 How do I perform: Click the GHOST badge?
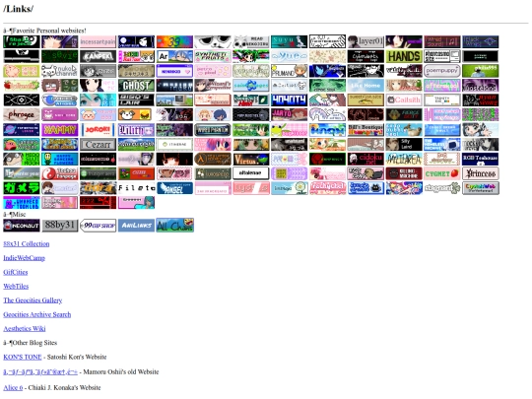point(136,86)
